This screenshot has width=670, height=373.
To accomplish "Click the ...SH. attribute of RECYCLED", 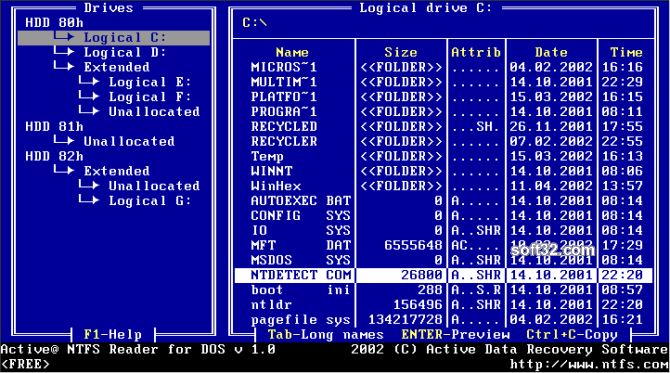I will point(476,126).
